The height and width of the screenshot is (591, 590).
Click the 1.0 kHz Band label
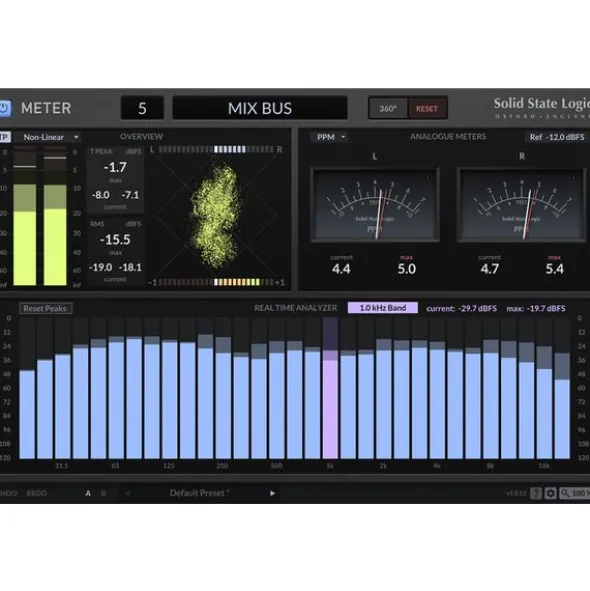383,308
